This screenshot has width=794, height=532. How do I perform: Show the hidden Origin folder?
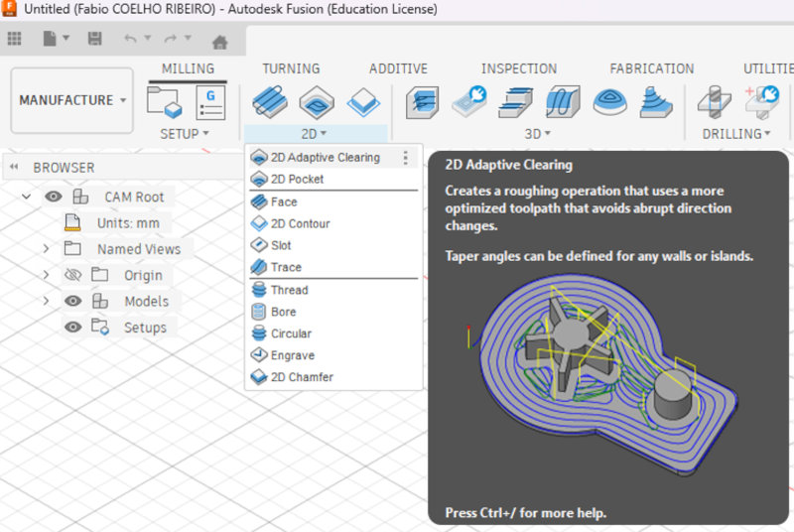[72, 275]
